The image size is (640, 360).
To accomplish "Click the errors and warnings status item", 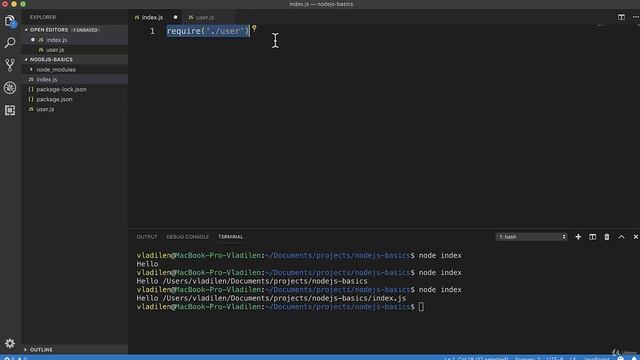I will point(16,358).
